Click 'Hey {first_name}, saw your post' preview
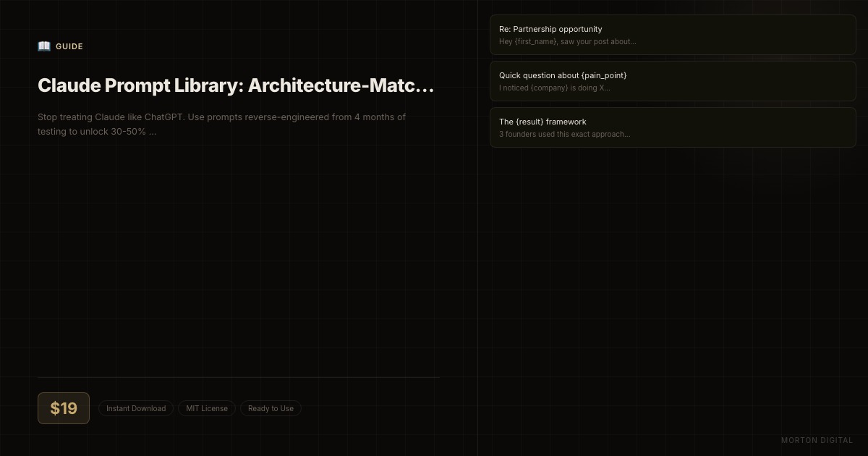Viewport: 868px width, 456px height. [x=568, y=42]
